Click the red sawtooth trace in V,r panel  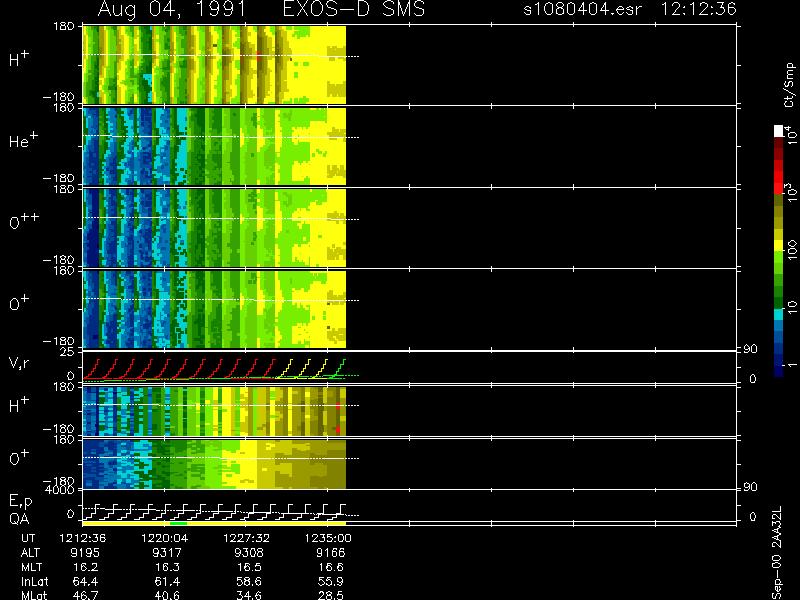179,368
